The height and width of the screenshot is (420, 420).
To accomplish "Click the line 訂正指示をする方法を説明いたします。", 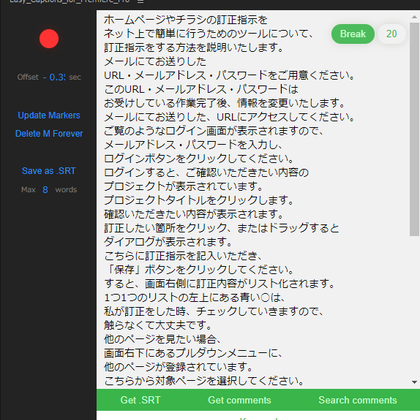I will pos(194,48).
